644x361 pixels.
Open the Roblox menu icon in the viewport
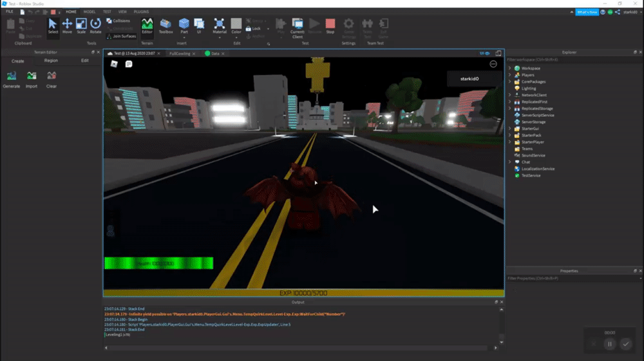[x=114, y=64]
